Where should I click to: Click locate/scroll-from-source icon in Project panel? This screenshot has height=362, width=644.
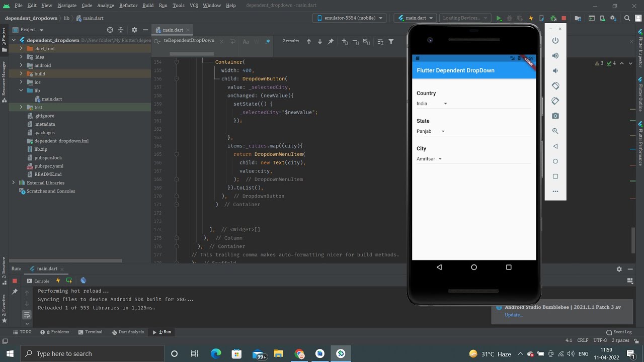[x=110, y=30]
